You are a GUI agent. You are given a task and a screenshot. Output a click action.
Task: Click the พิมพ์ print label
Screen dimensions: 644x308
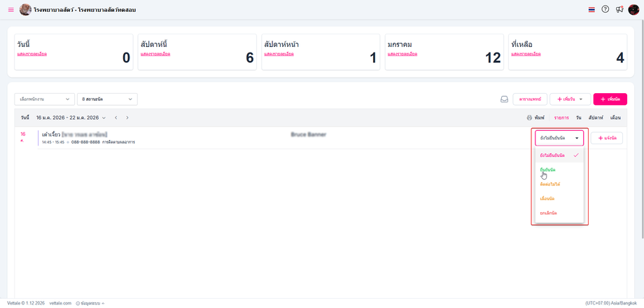[x=539, y=118]
